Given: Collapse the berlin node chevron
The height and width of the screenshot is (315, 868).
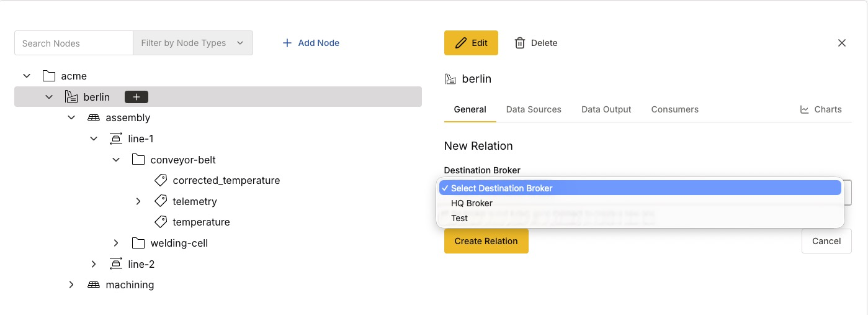Looking at the screenshot, I should tap(49, 97).
